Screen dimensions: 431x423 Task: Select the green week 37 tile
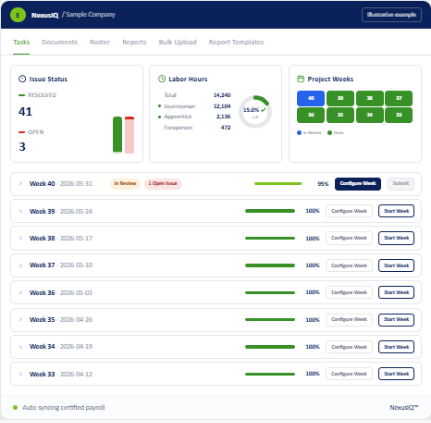(399, 98)
